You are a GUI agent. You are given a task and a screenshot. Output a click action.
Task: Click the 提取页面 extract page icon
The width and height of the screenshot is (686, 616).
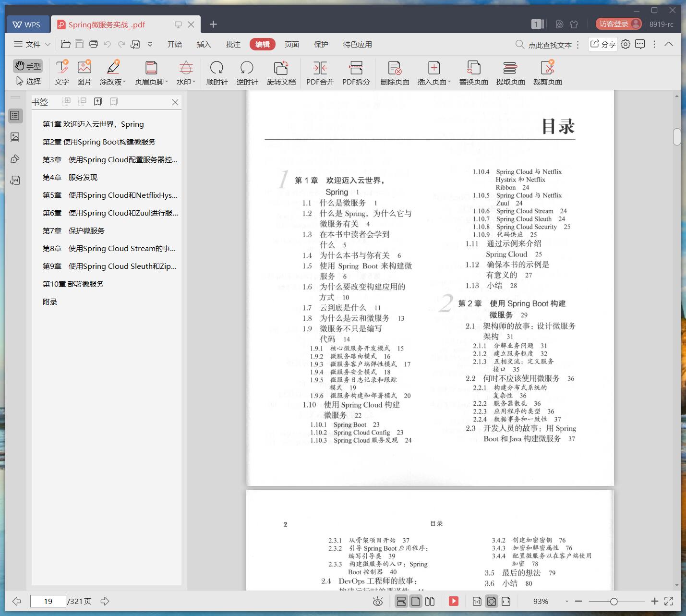510,68
